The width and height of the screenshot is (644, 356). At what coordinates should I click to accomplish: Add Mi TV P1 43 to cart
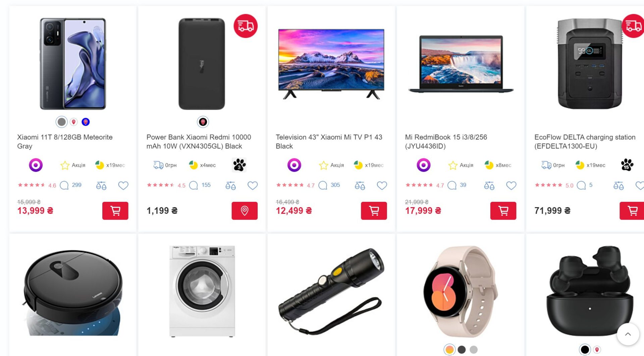(374, 211)
